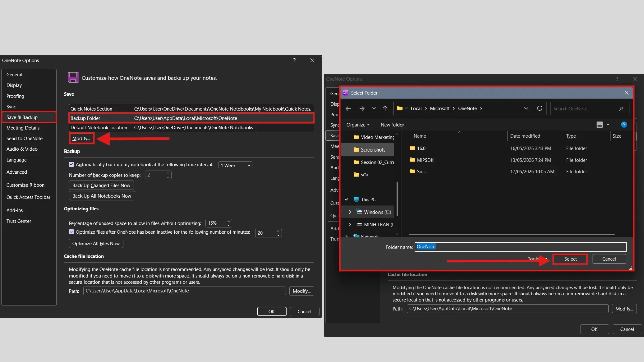
Task: Go back in Select Folder dialog
Action: pyautogui.click(x=348, y=109)
